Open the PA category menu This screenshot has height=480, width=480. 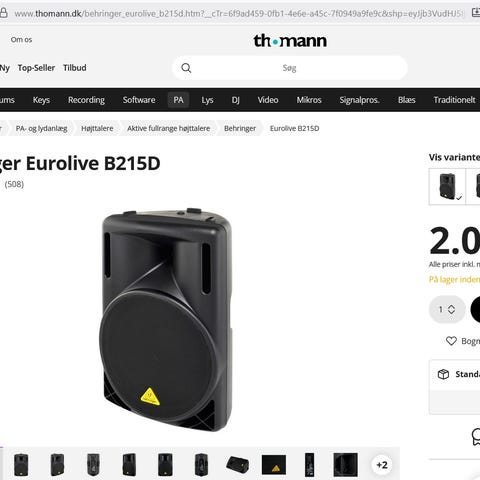tap(178, 100)
